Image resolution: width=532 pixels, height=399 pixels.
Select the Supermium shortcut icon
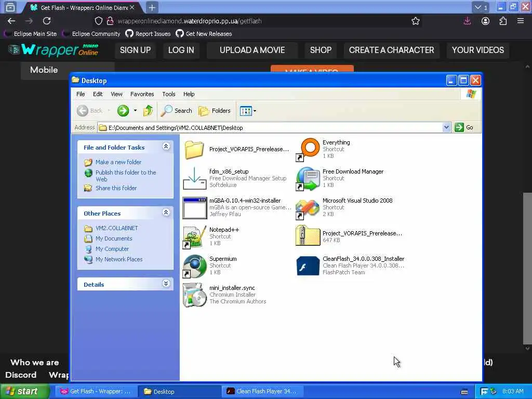(194, 266)
